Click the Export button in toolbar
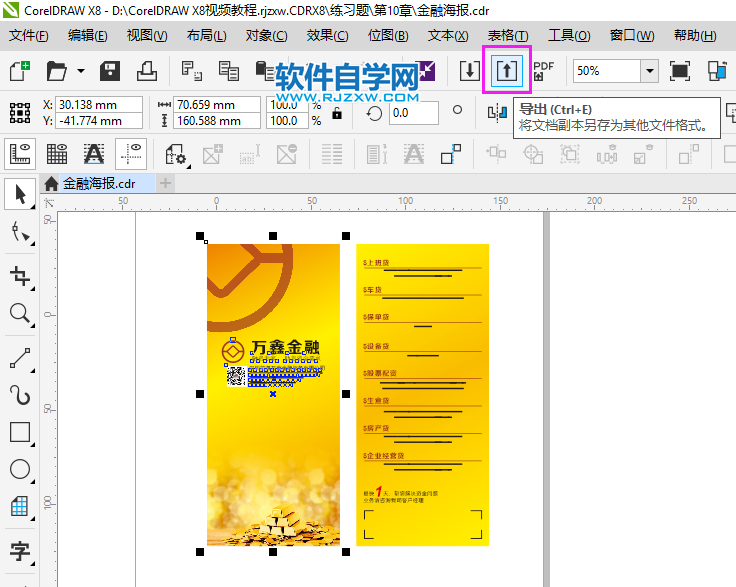This screenshot has height=587, width=736. click(507, 71)
